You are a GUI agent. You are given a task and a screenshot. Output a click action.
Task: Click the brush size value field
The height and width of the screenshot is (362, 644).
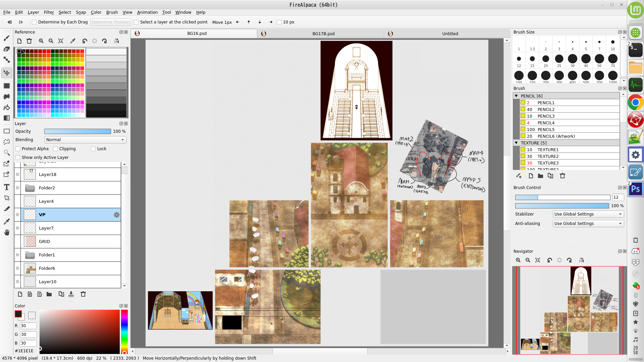(x=618, y=197)
